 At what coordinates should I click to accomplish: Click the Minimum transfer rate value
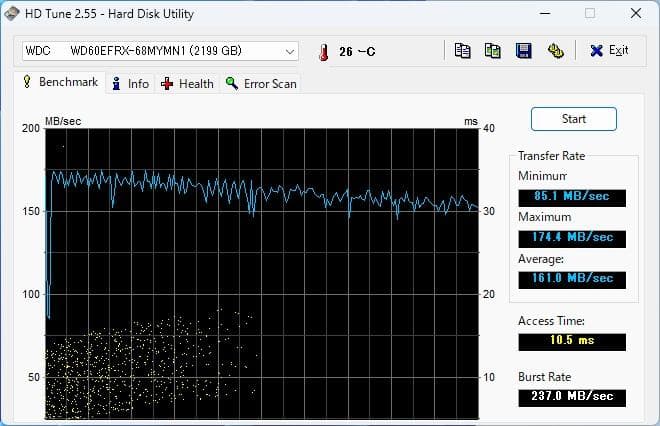[x=572, y=197]
